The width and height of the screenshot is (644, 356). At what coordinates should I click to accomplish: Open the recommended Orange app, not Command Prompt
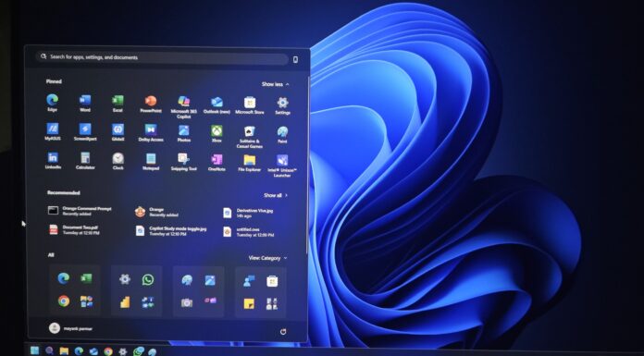(156, 212)
